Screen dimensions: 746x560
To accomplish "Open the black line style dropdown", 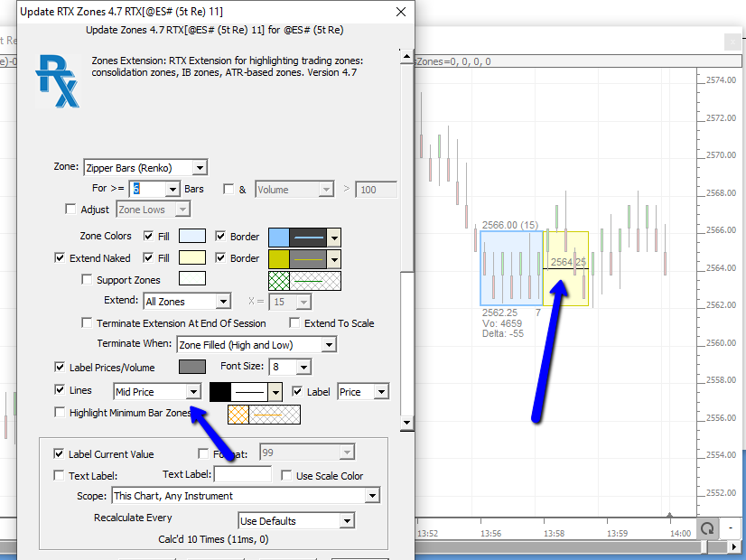I will (275, 392).
